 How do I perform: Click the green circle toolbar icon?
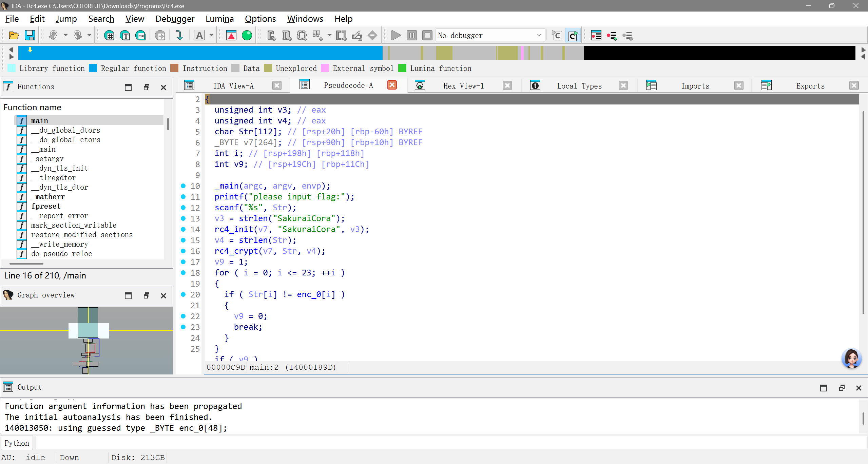pyautogui.click(x=247, y=35)
